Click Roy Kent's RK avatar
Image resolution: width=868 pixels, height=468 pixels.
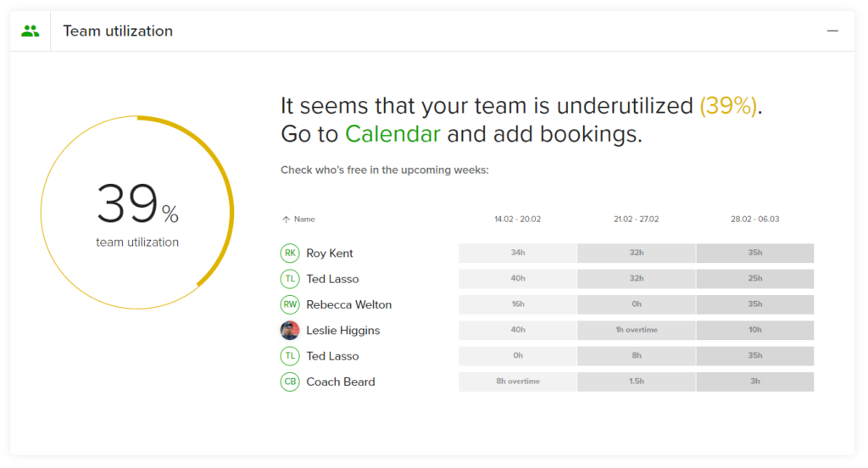(290, 253)
